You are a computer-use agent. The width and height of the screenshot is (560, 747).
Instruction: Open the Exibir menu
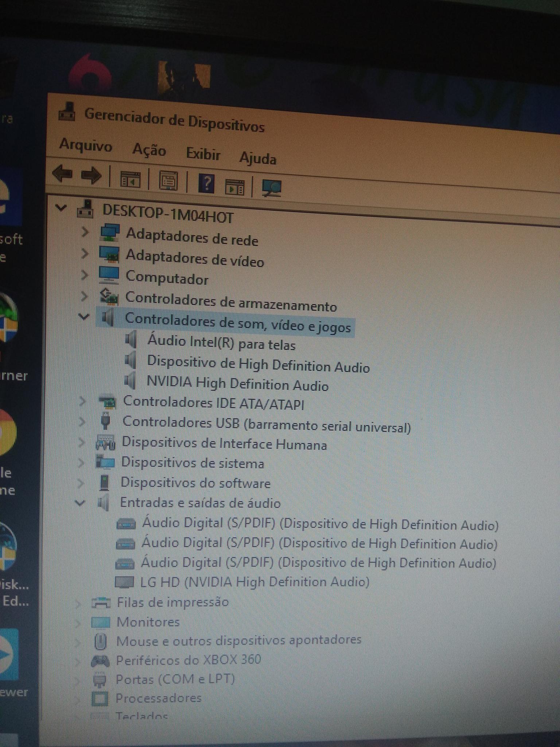point(203,154)
